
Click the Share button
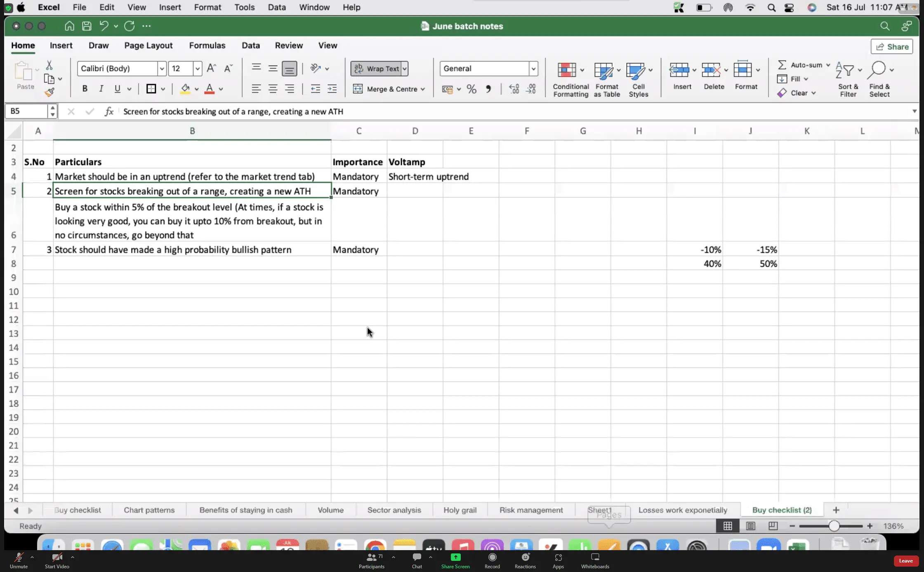[892, 47]
